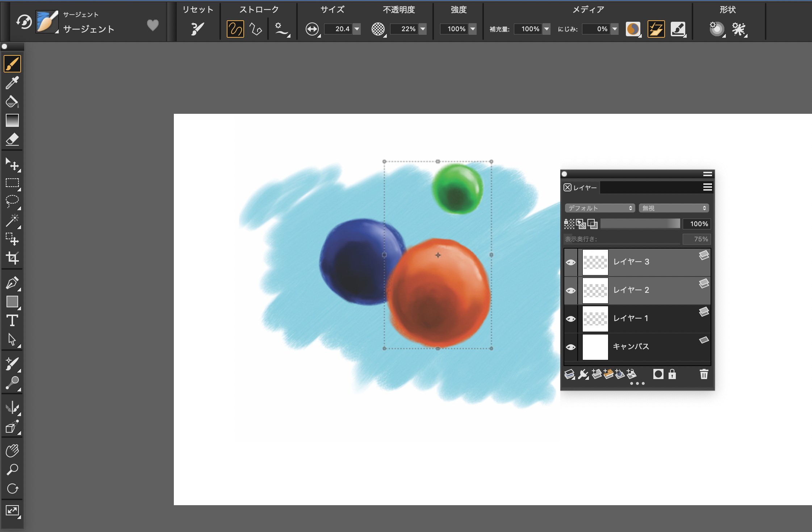Select the Lasso selection tool
Image resolution: width=812 pixels, height=532 pixels.
click(x=12, y=201)
